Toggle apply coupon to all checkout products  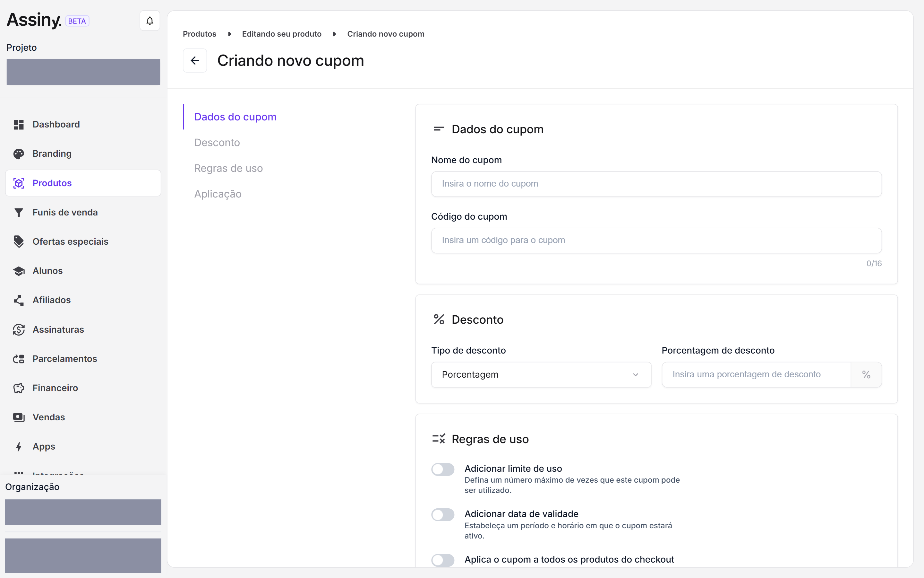tap(443, 560)
